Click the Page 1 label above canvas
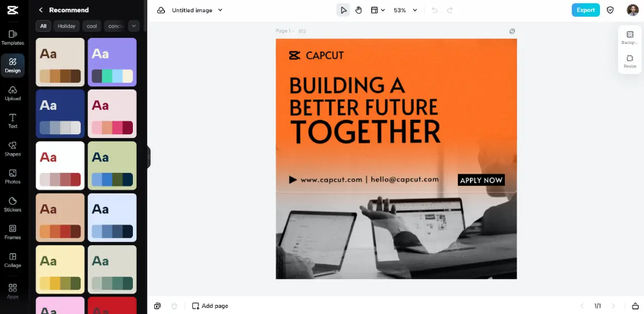The width and height of the screenshot is (644, 314). pos(283,31)
